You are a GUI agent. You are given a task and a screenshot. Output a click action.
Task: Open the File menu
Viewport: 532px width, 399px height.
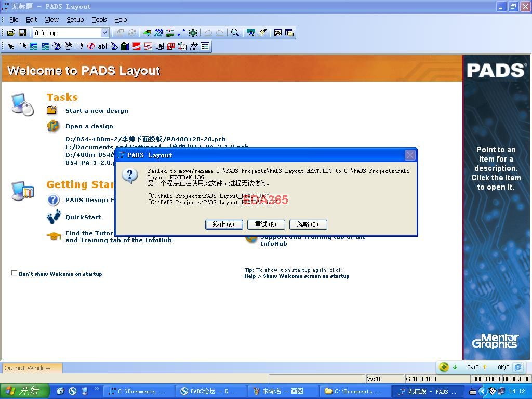click(x=14, y=20)
